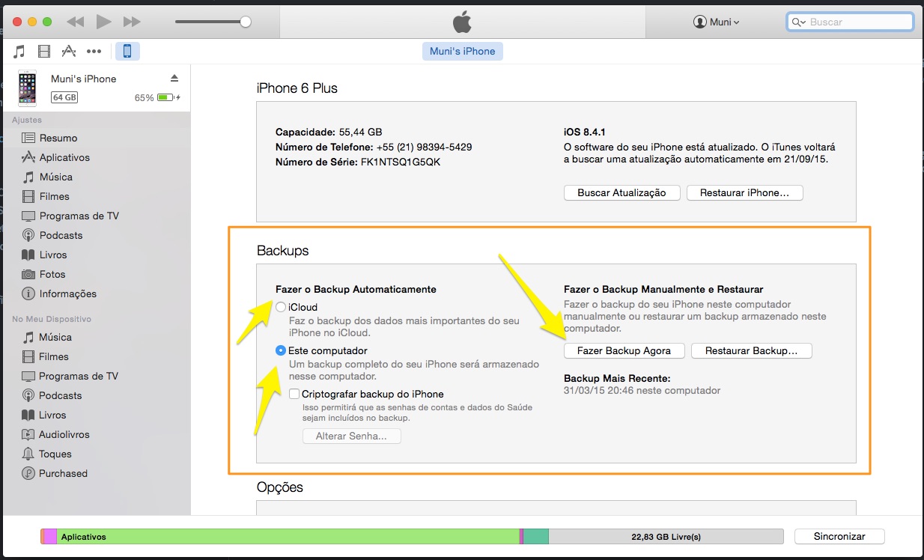
Task: Click the 22,83 GB Livre(s) free space segment
Action: [666, 536]
